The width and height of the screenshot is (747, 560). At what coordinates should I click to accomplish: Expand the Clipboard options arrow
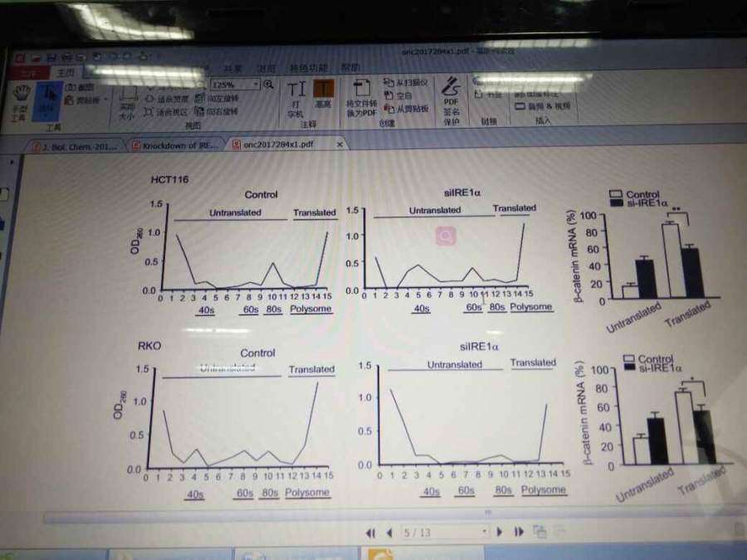point(105,100)
